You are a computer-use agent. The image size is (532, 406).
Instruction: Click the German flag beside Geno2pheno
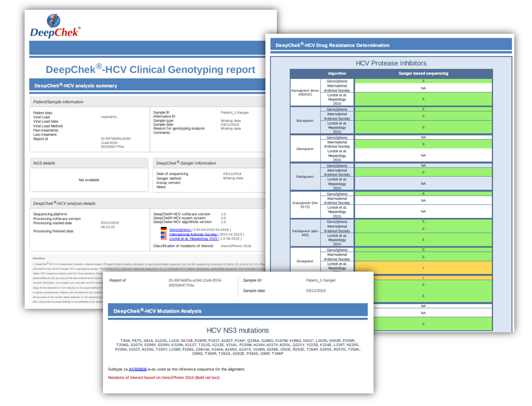click(164, 230)
